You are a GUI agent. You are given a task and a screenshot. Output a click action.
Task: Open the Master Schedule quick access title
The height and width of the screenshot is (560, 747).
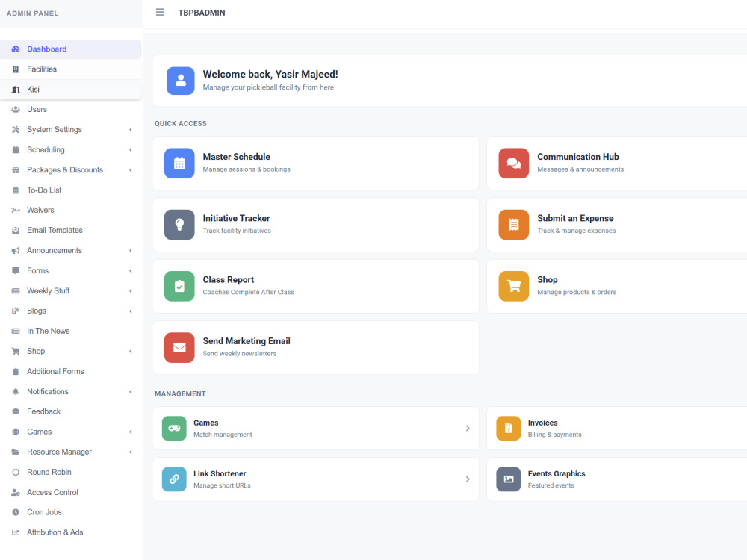coord(236,157)
